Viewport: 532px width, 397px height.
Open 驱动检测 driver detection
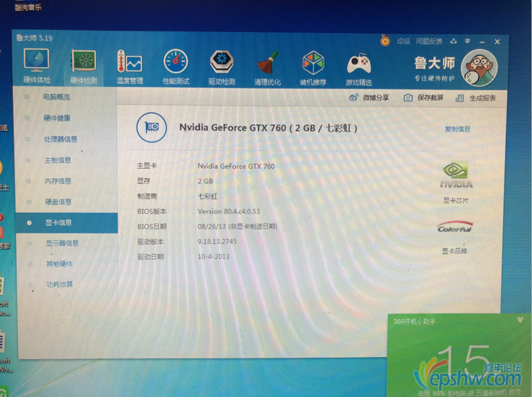222,68
